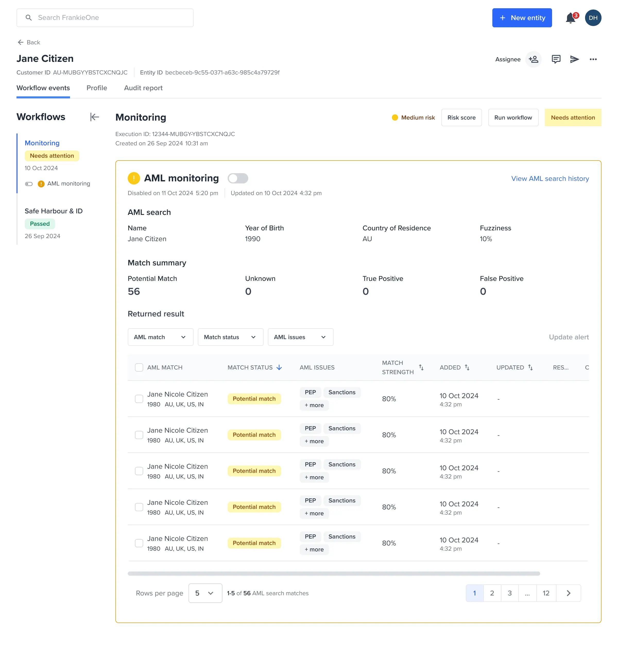618x672 pixels.
Task: Click the assign user icon
Action: [x=533, y=59]
